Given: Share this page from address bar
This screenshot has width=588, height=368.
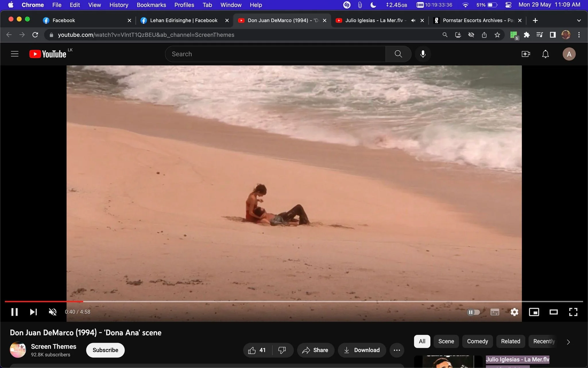Looking at the screenshot, I should pos(484,35).
